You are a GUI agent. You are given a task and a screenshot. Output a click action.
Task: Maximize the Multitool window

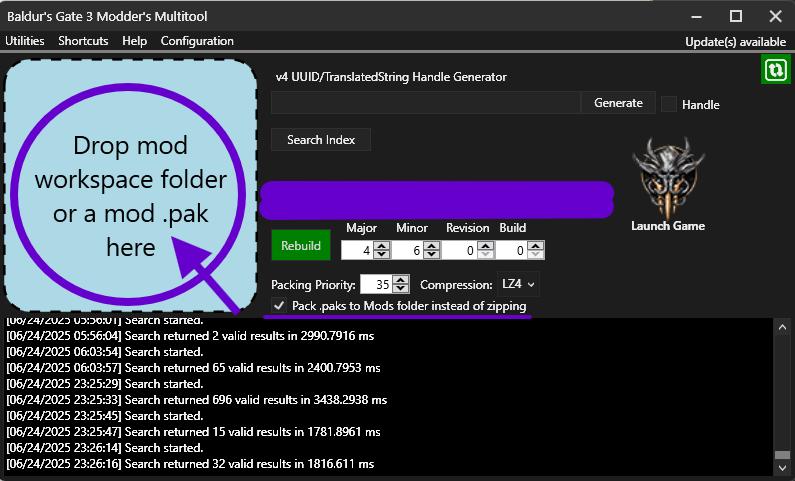pyautogui.click(x=736, y=16)
